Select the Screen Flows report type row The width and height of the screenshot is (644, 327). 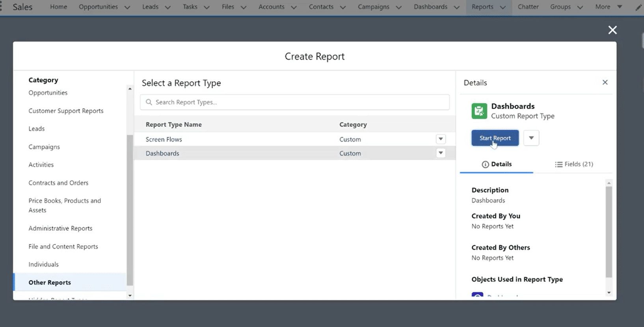[x=295, y=139]
